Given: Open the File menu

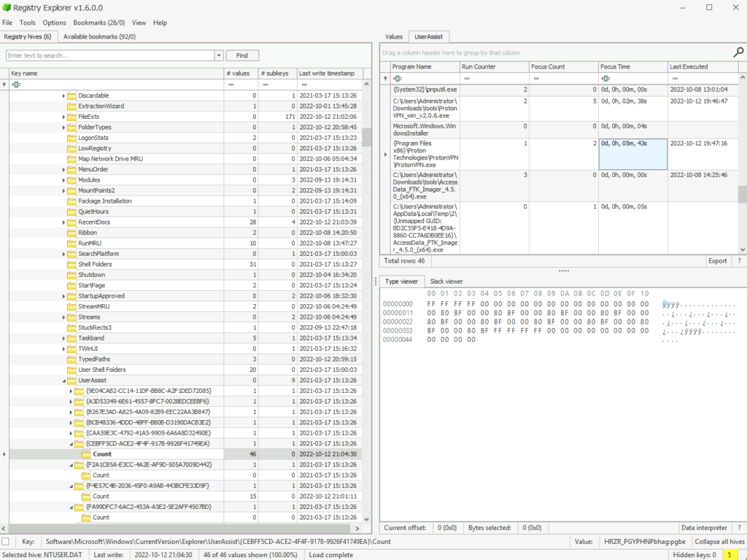Looking at the screenshot, I should pos(7,23).
